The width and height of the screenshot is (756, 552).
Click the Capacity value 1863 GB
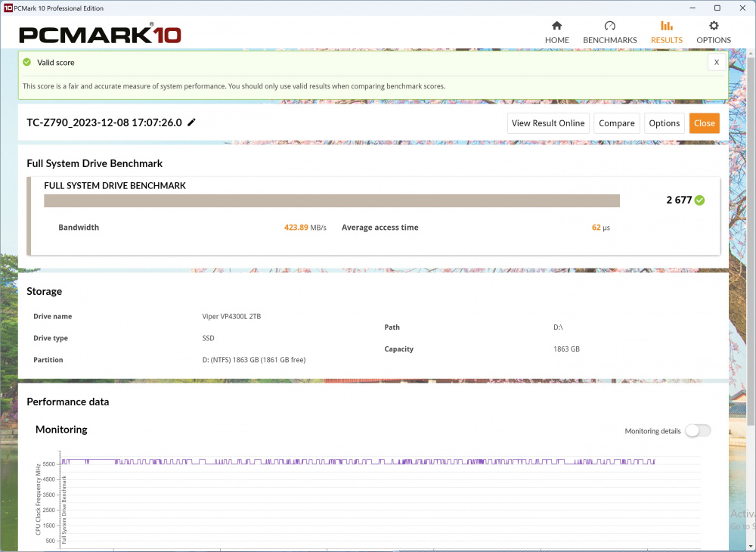click(x=566, y=349)
